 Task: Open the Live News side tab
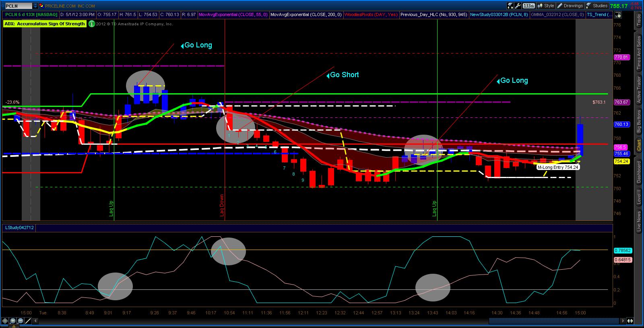pos(639,221)
